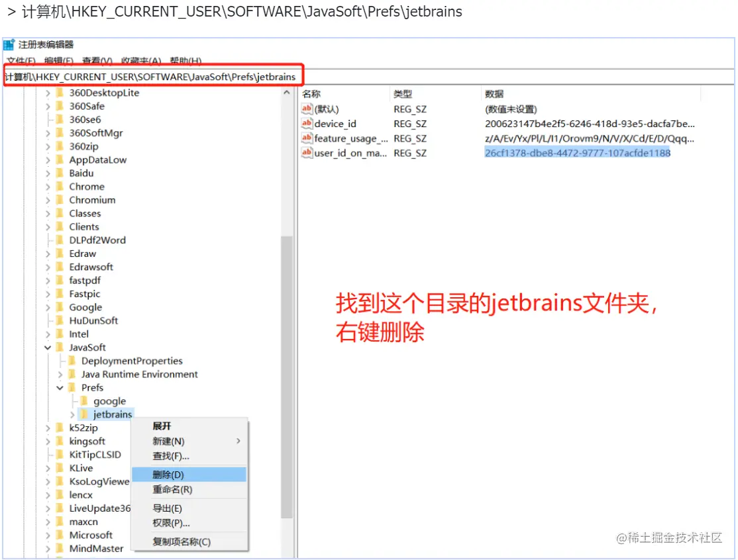Click the Intel key folder icon
This screenshot has width=738, height=560.
pyautogui.click(x=60, y=334)
